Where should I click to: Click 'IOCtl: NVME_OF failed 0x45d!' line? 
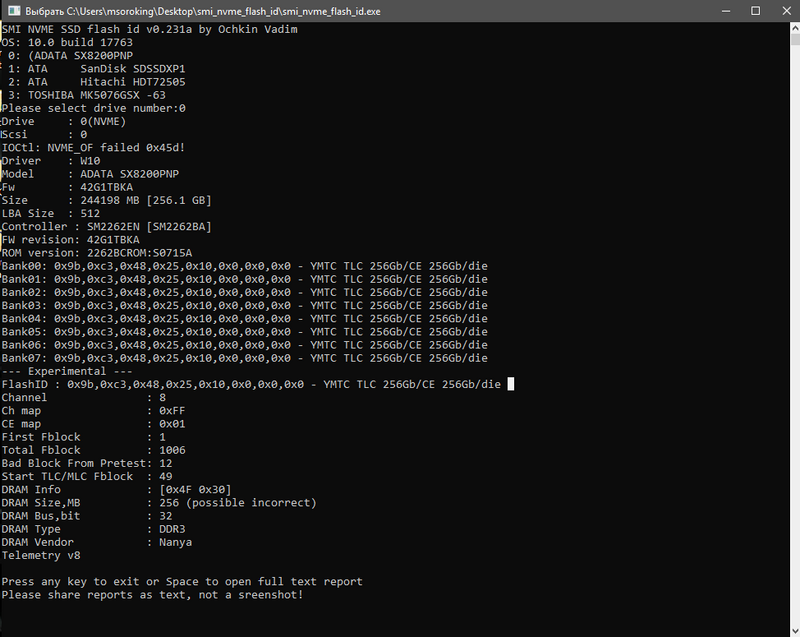(x=93, y=148)
